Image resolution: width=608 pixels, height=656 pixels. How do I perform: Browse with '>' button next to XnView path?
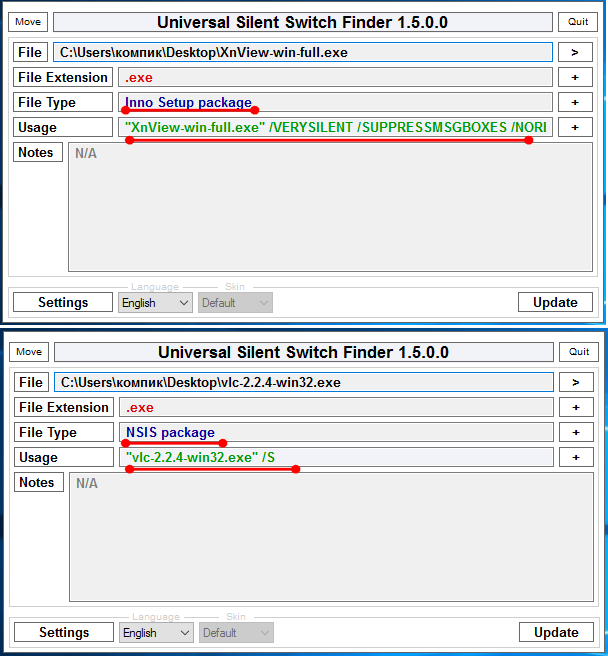[x=575, y=52]
